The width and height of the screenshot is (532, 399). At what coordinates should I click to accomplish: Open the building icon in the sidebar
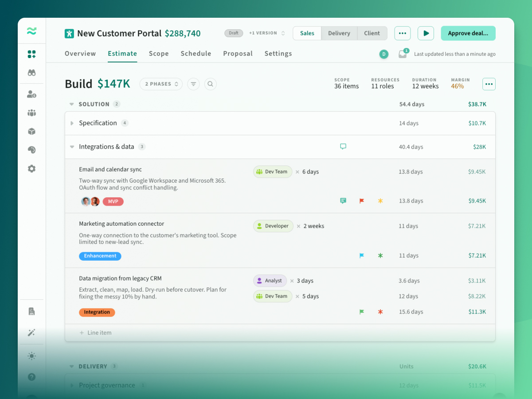pos(31,311)
